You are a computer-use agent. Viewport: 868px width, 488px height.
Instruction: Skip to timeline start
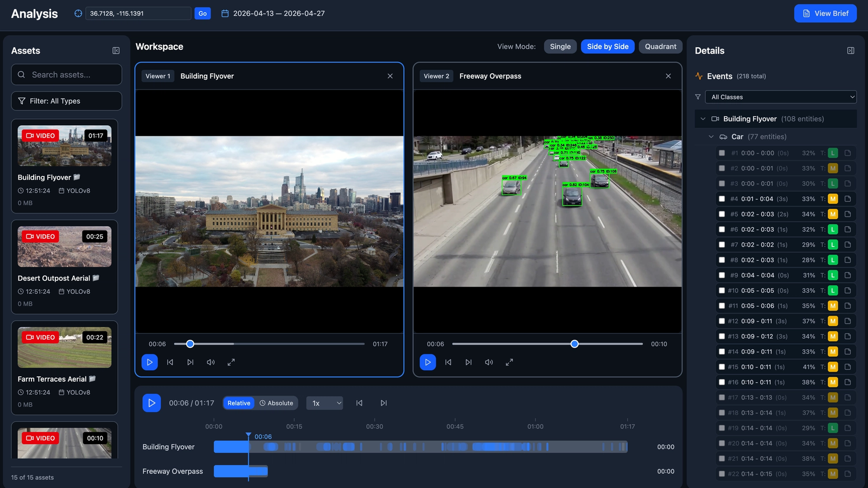359,403
